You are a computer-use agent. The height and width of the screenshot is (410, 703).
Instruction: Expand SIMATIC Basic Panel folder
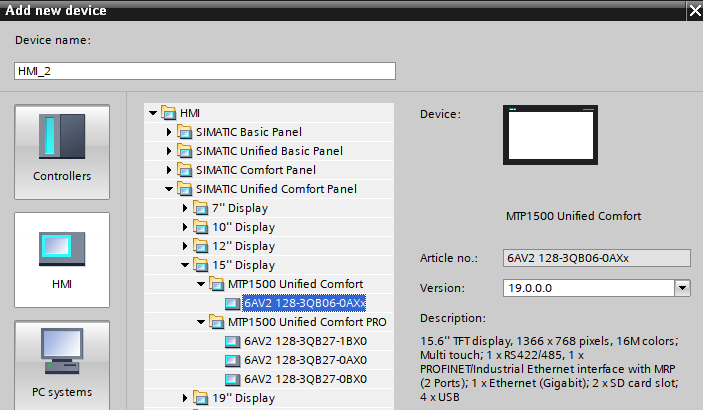click(169, 132)
